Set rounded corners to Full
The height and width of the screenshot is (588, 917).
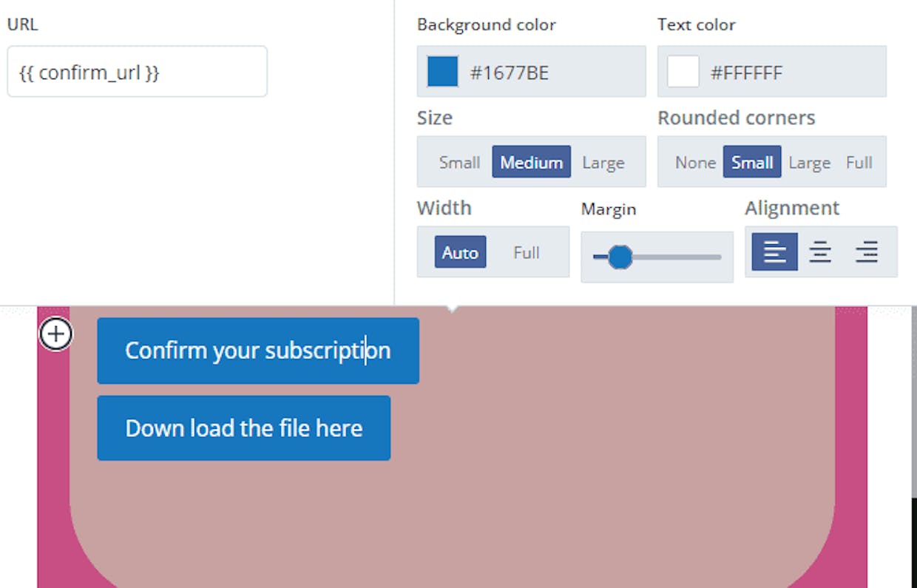859,162
